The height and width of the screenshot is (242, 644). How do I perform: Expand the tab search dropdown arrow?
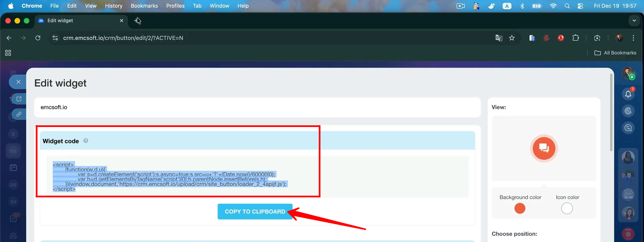(x=634, y=21)
